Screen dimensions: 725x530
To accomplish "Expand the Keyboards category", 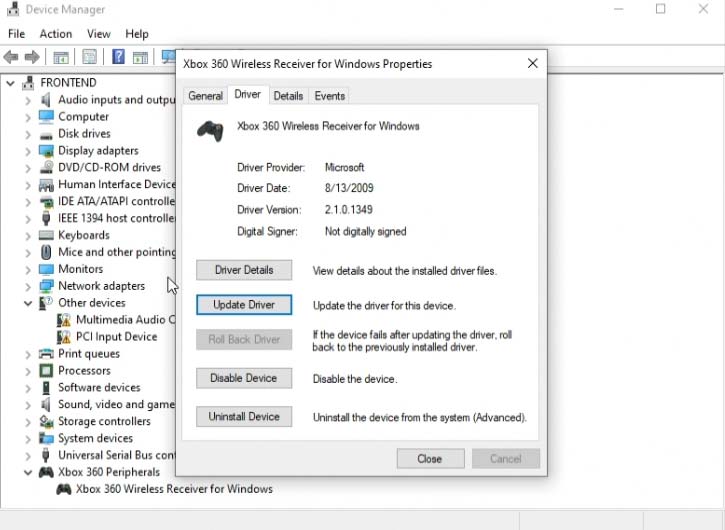I will click(28, 236).
